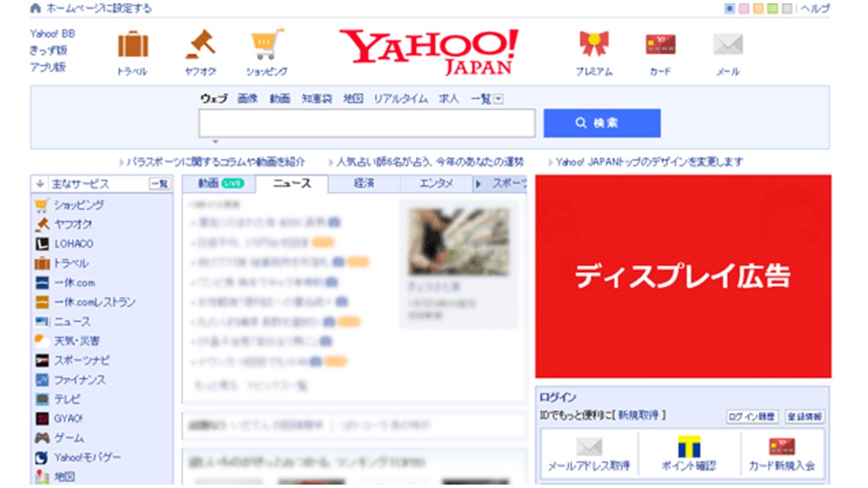The image size is (868, 488).
Task: Click the ログイン履歴 button
Action: point(751,417)
